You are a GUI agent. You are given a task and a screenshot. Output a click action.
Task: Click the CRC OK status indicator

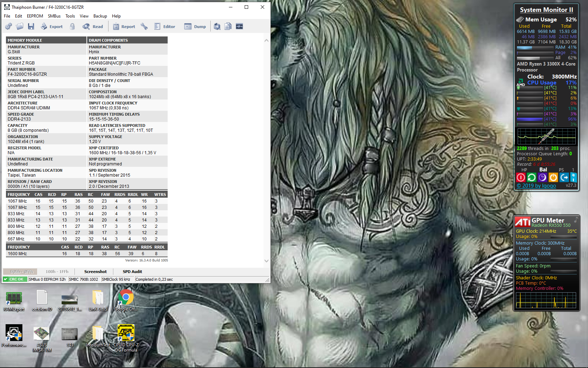(x=14, y=279)
